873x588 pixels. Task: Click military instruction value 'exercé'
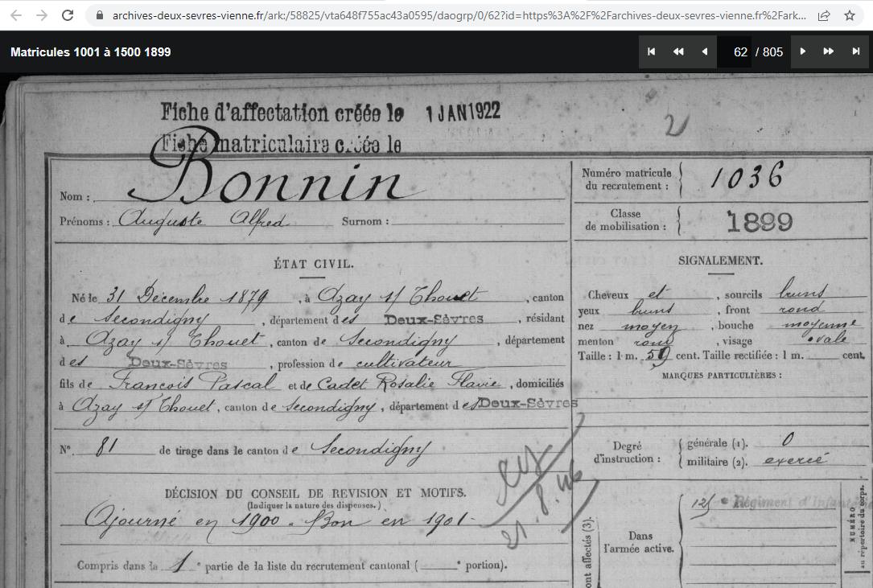tap(794, 460)
